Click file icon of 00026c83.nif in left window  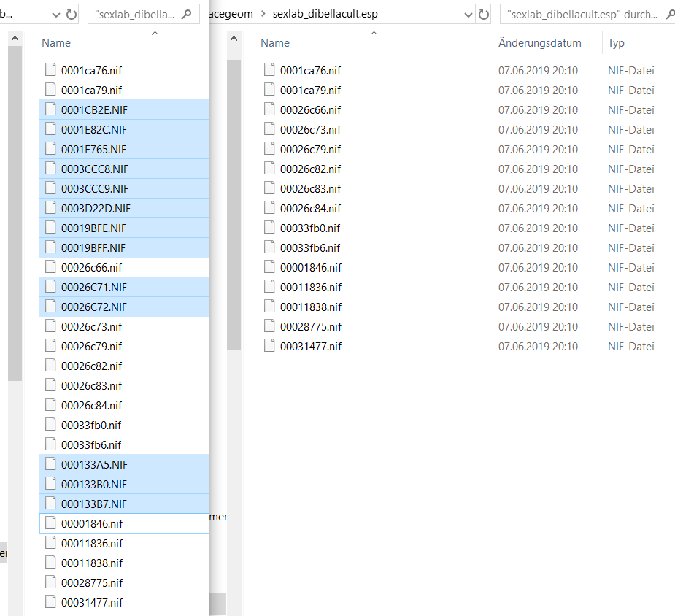(50, 385)
